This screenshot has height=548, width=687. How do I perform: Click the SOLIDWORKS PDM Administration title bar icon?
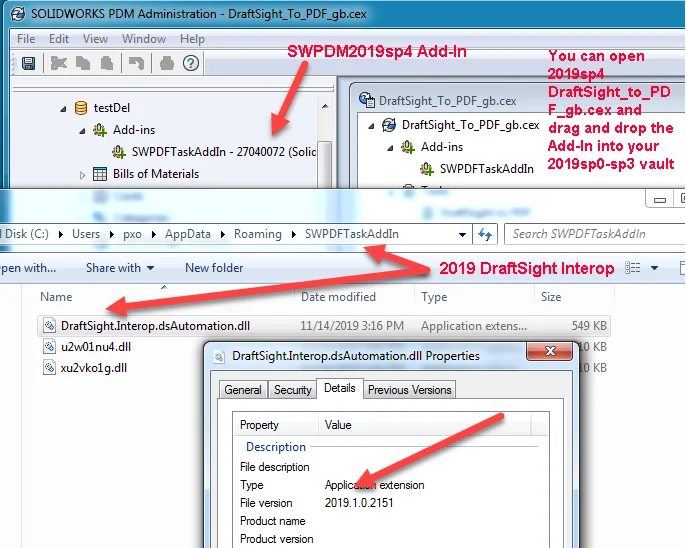click(18, 14)
